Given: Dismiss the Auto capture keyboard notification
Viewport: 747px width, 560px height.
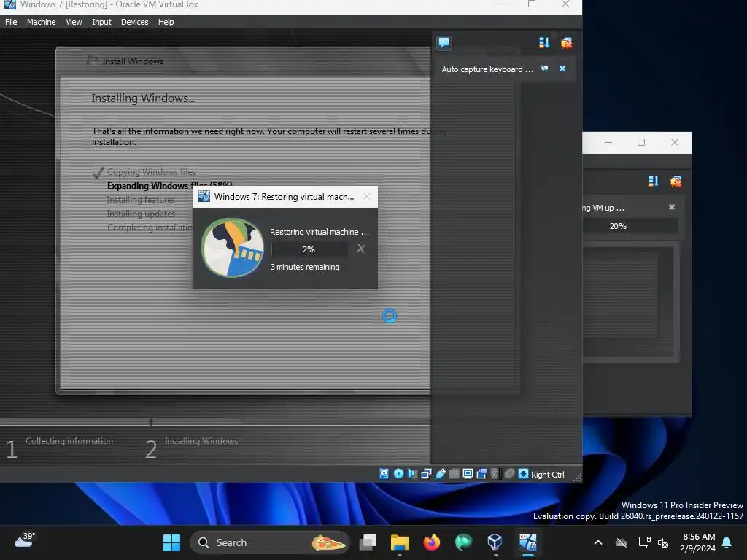Looking at the screenshot, I should point(562,69).
